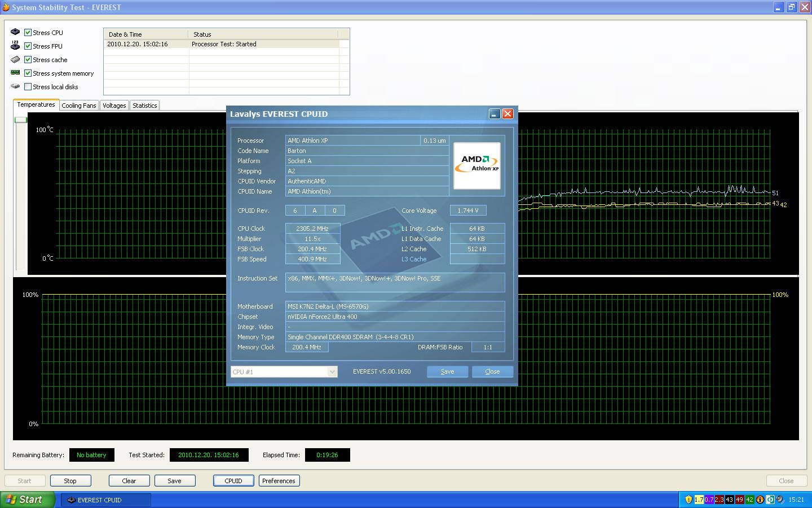Image resolution: width=812 pixels, height=508 pixels.
Task: Toggle the Stress system memory checkbox
Action: (28, 73)
